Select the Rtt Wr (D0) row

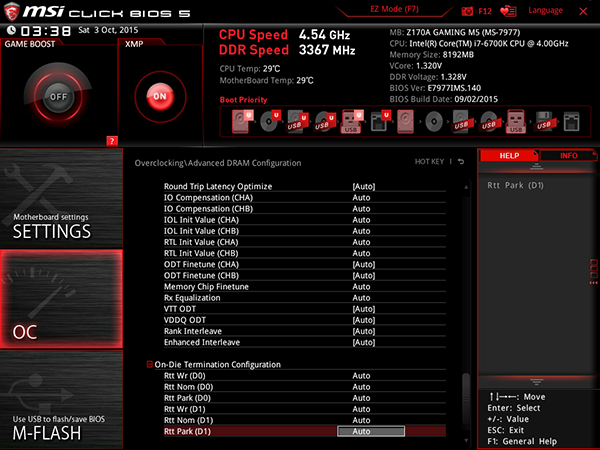pyautogui.click(x=305, y=375)
